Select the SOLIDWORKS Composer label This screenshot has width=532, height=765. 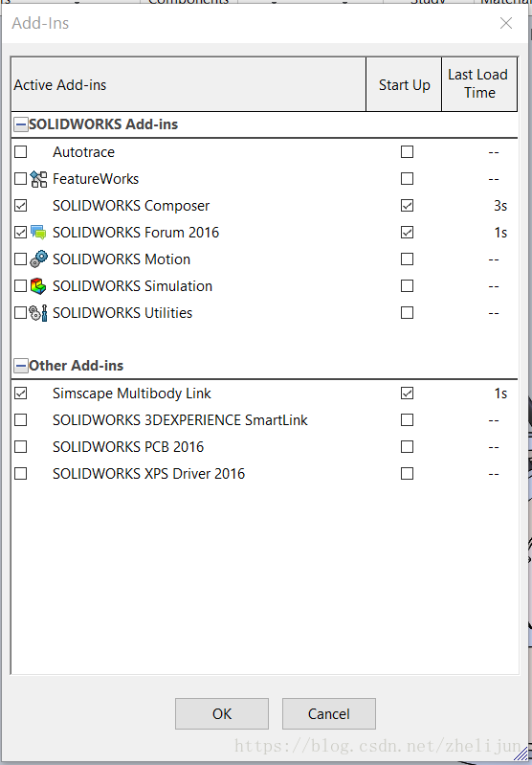pos(131,206)
